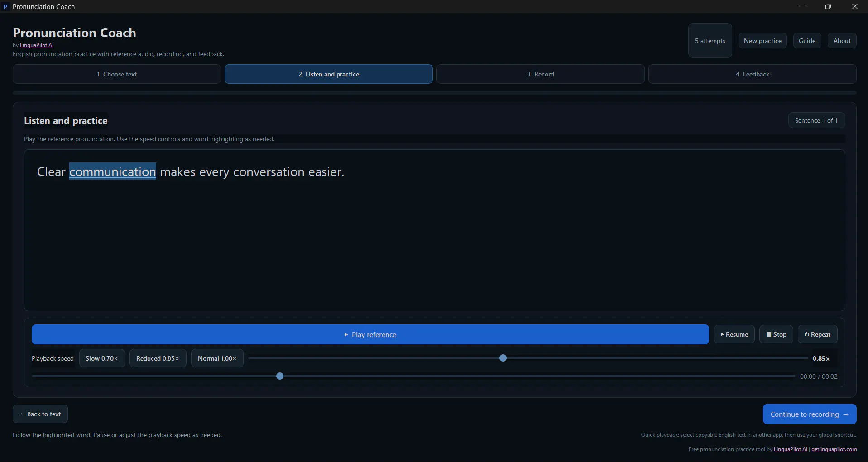
Task: Click the word "every" in the sentence
Action: pos(214,172)
